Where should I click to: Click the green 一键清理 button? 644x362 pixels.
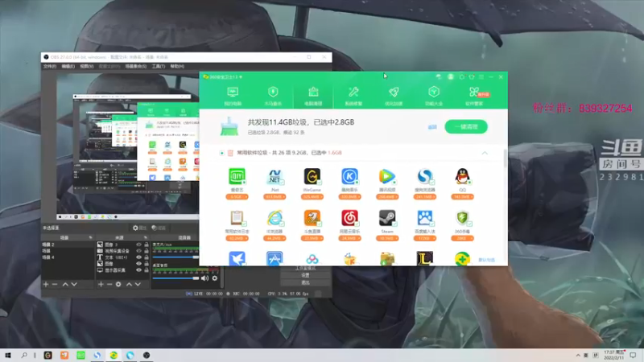(x=466, y=126)
